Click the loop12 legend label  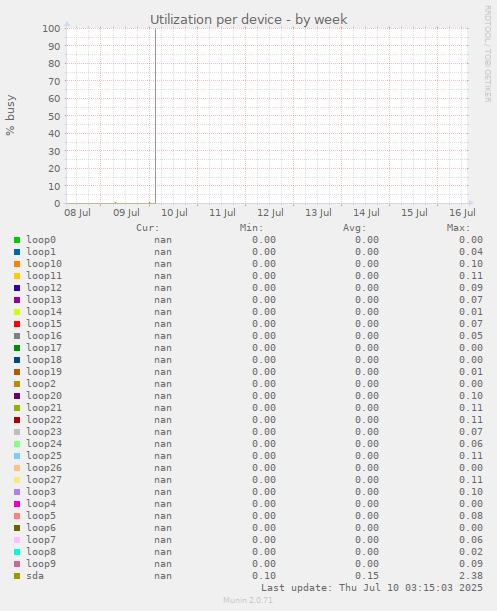(44, 288)
